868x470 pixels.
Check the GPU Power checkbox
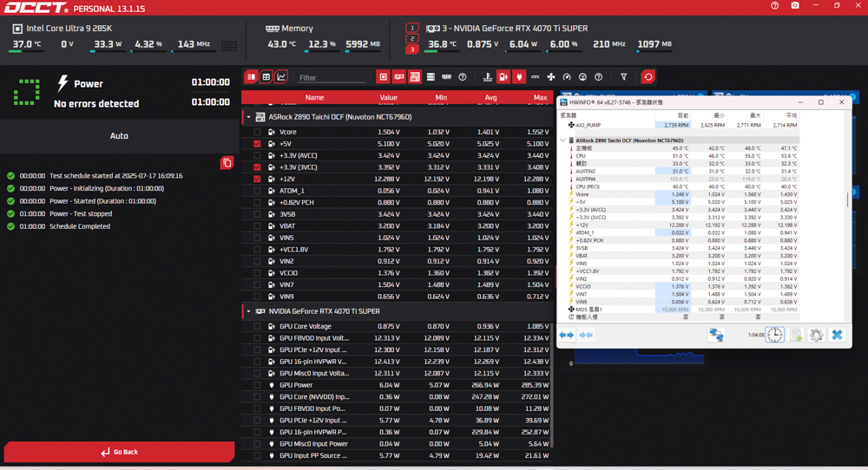257,385
